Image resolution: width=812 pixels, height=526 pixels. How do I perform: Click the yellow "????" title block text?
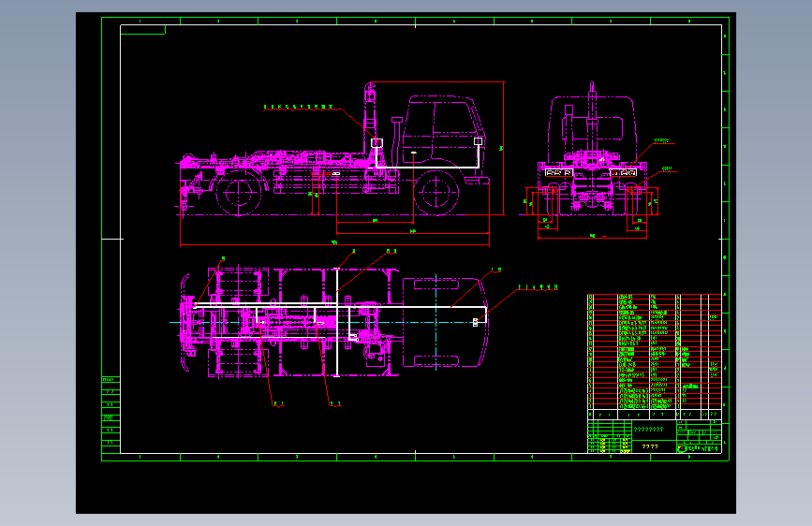650,446
